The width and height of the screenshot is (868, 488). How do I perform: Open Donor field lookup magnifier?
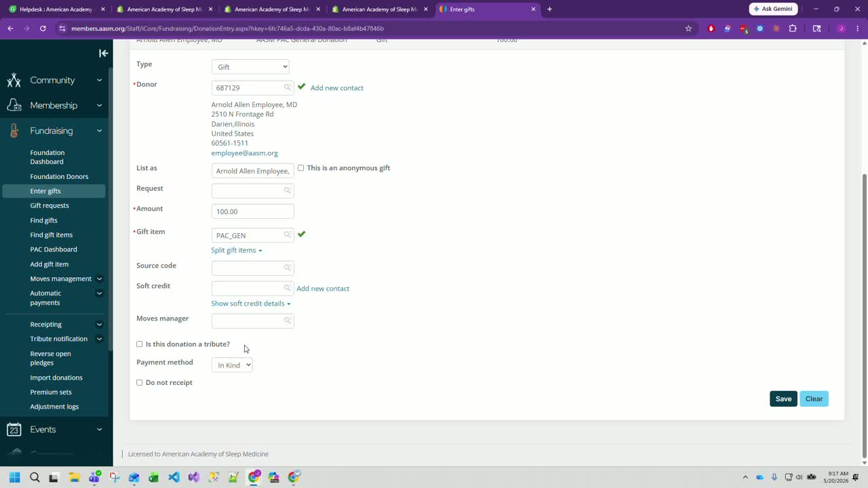tap(288, 87)
